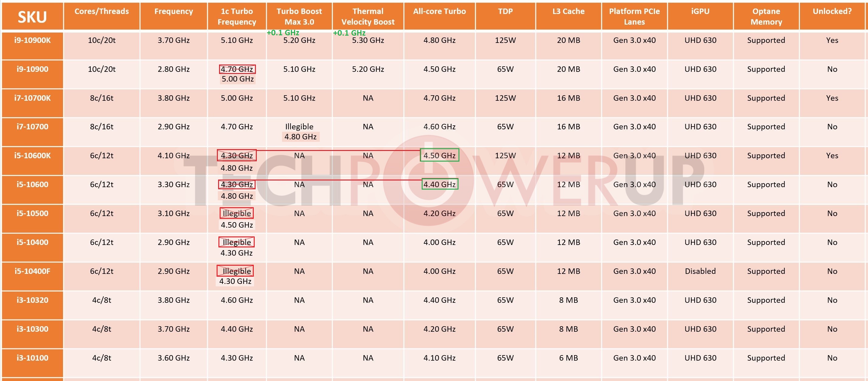This screenshot has width=868, height=381.
Task: Select the All-core Turbo header
Action: pos(439,16)
